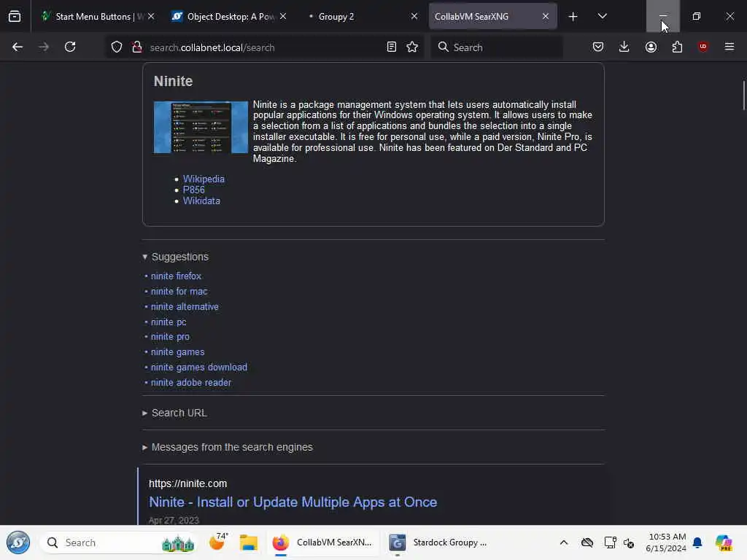Expand the Search URL section
Screen dimensions: 747x560
175,413
